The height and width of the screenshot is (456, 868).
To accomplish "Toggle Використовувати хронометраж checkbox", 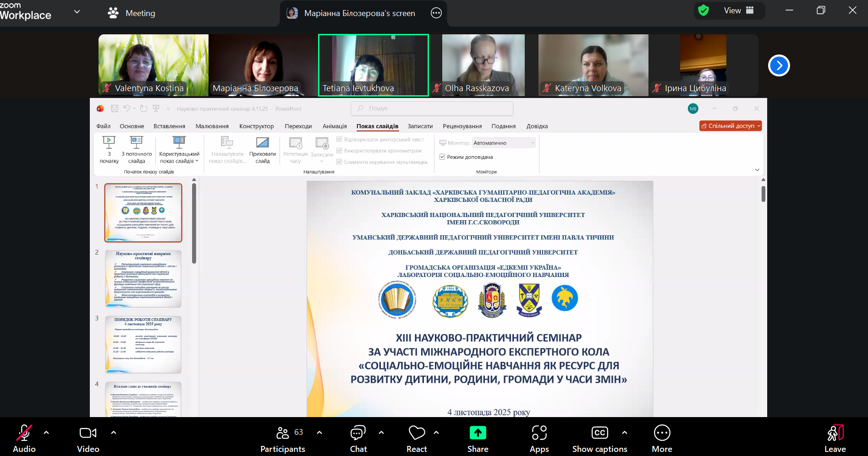I will (339, 151).
